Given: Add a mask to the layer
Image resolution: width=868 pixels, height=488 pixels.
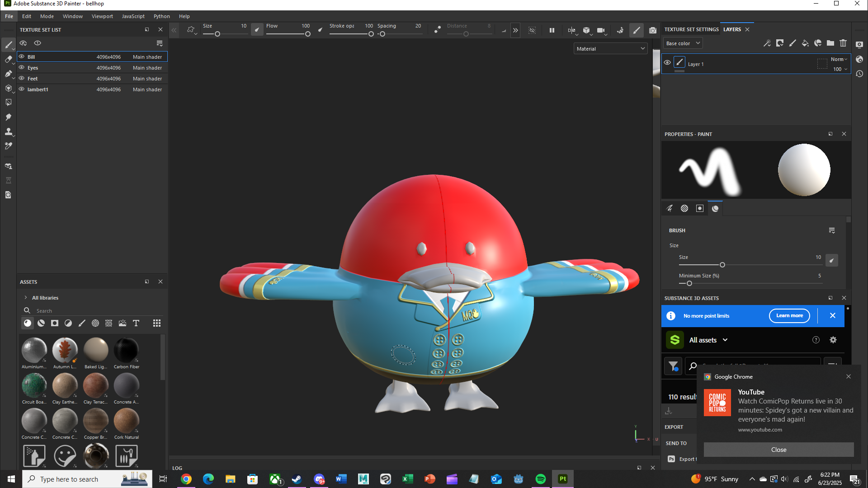Looking at the screenshot, I should (x=780, y=43).
